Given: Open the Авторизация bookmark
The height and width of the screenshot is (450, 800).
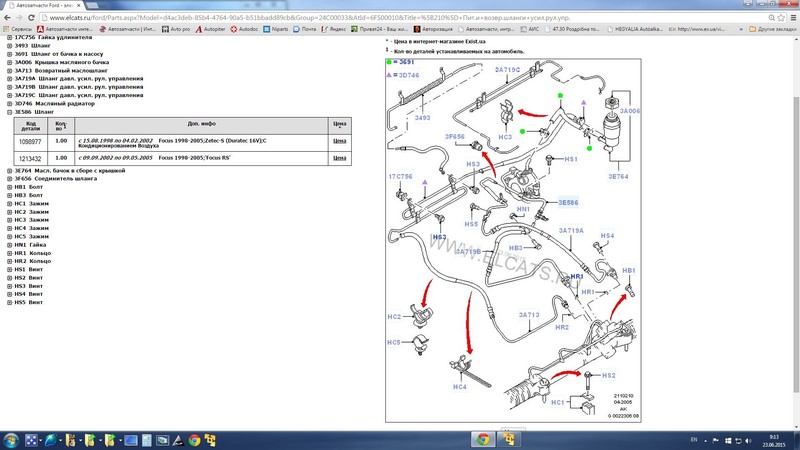Looking at the screenshot, I should (x=434, y=29).
